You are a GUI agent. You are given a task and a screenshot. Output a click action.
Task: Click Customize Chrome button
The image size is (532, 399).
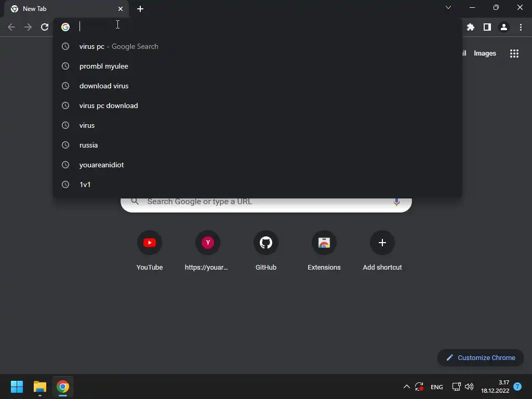[x=481, y=357]
